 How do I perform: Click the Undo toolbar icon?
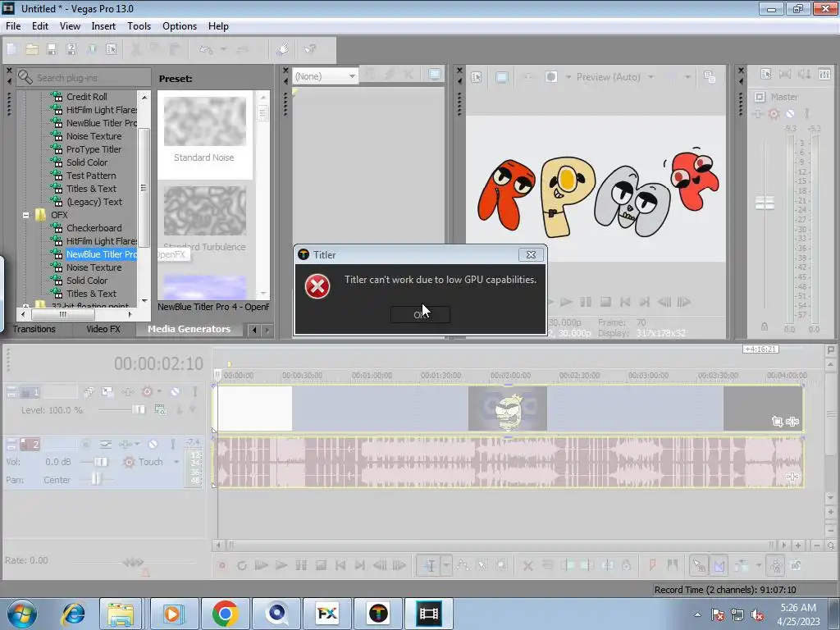206,49
